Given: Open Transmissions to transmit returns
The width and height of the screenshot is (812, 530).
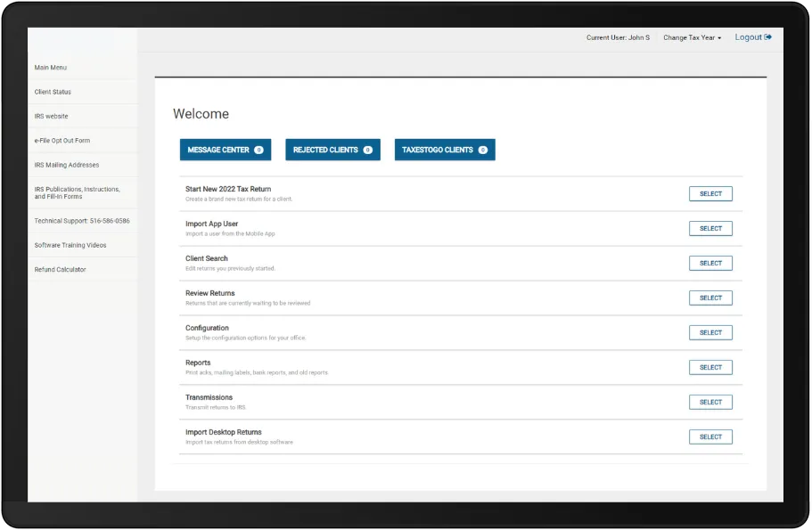Looking at the screenshot, I should (710, 402).
